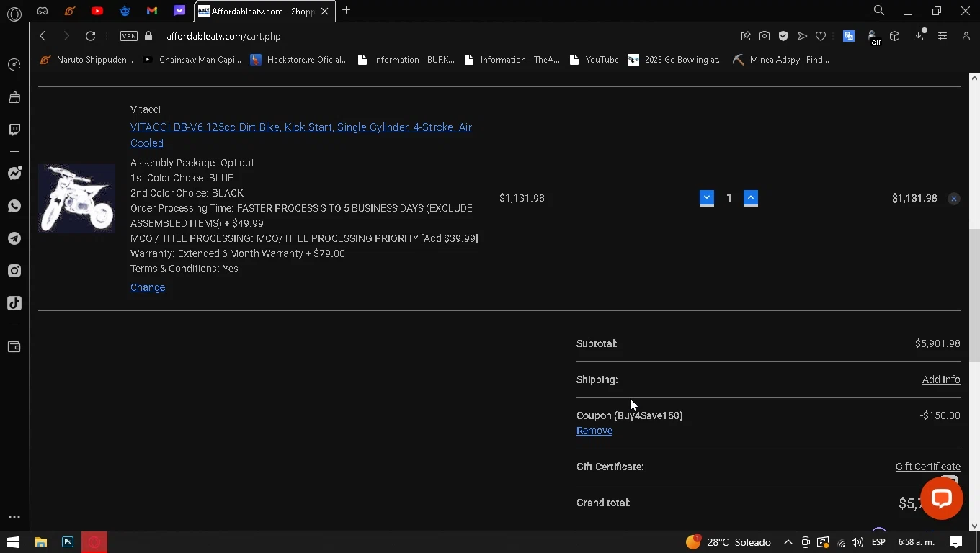Image resolution: width=980 pixels, height=553 pixels.
Task: Switch to the pinned blue robot tab
Action: (125, 11)
